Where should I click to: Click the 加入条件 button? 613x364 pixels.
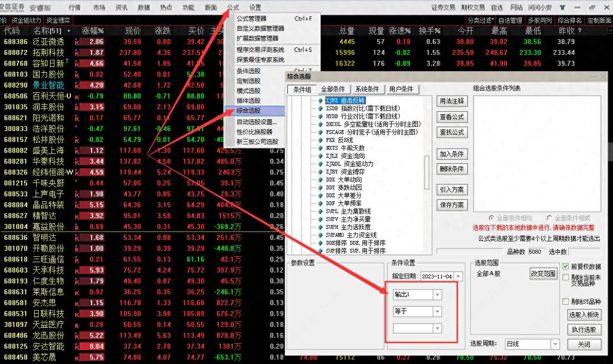coord(452,154)
